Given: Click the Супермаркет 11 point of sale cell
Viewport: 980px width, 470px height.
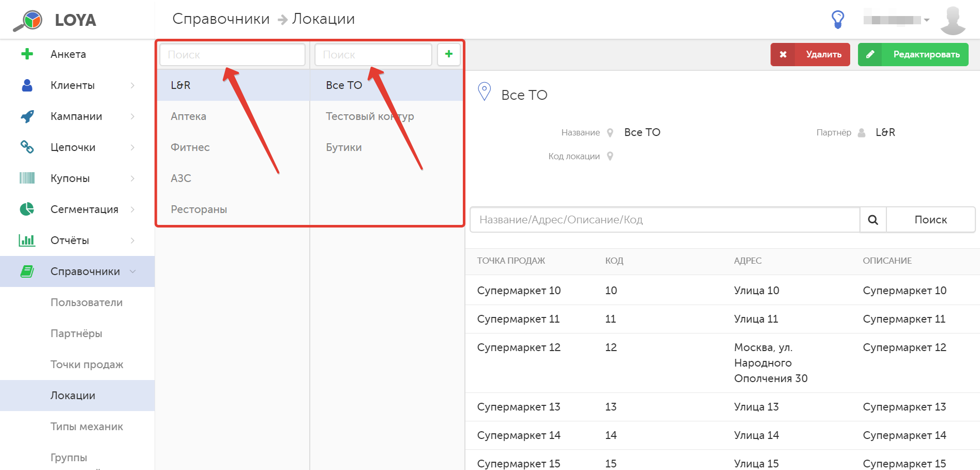Looking at the screenshot, I should tap(518, 319).
